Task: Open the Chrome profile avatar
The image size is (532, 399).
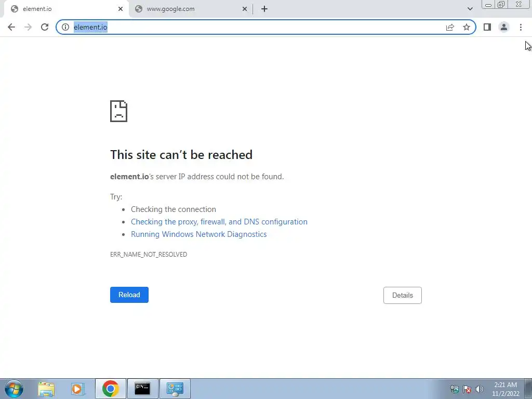Action: point(504,27)
